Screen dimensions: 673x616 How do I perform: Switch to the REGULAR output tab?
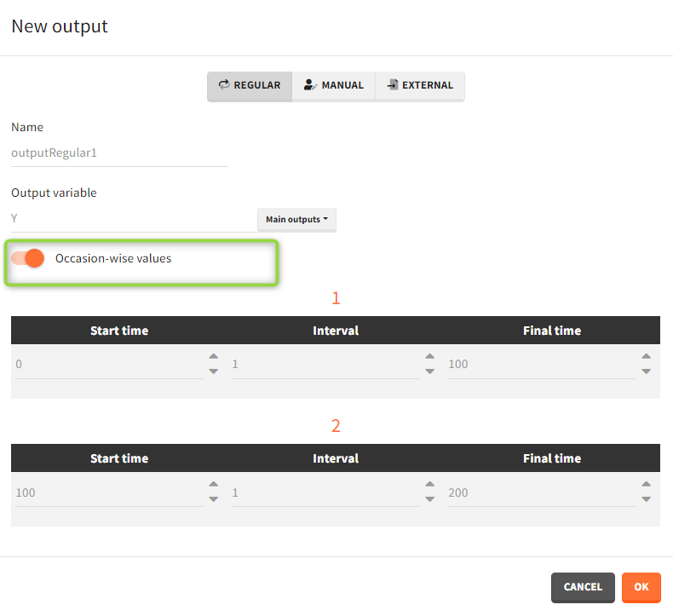click(x=250, y=86)
